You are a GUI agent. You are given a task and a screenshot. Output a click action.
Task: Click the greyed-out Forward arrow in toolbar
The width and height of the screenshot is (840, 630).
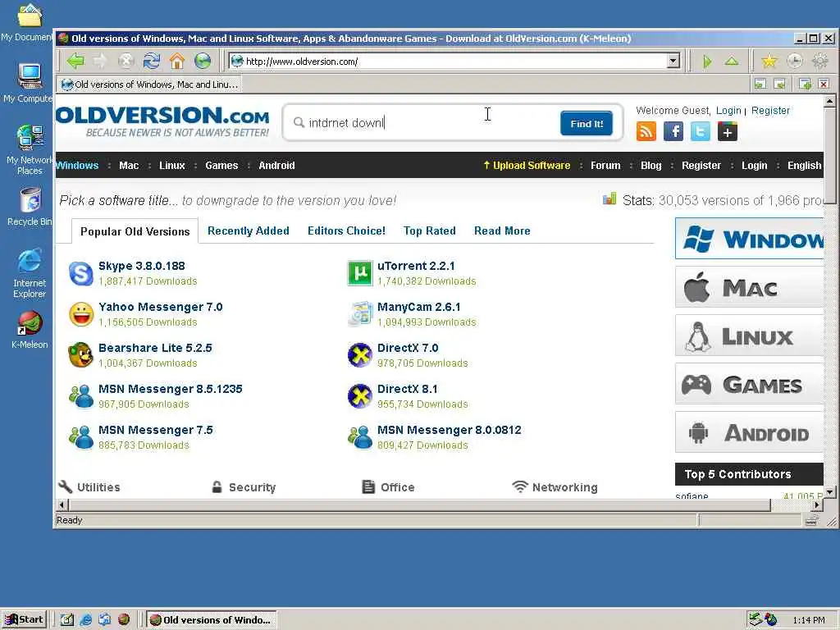[x=100, y=61]
